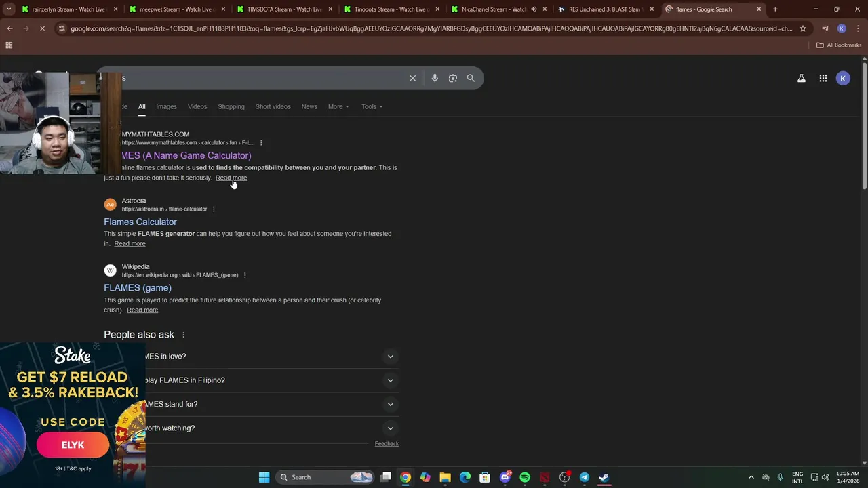Screen dimensions: 868x488
Task: Open new browser tab with plus
Action: tap(775, 9)
